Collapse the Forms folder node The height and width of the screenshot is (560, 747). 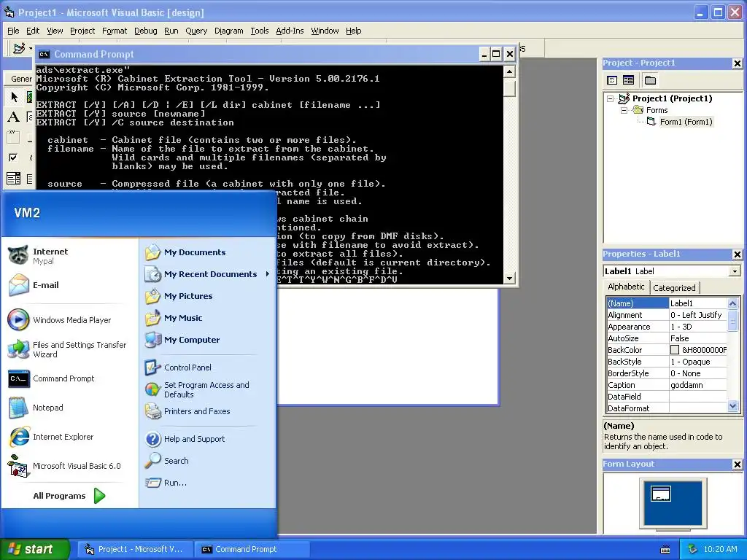[624, 111]
